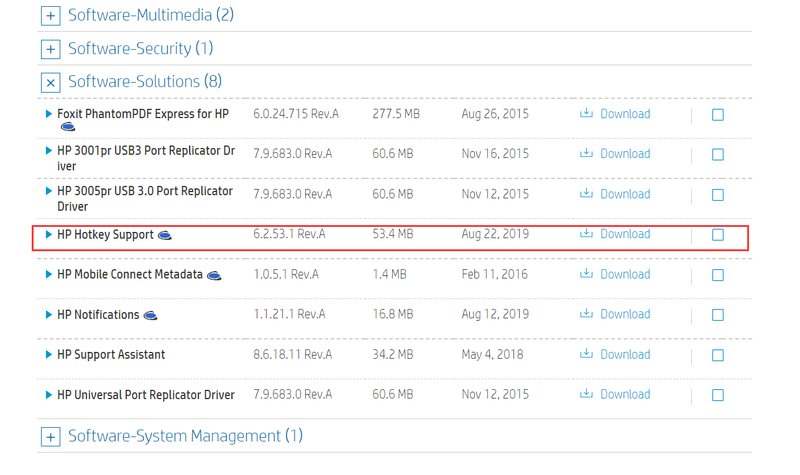Click version 6.0.24.715 Rev.A

pyautogui.click(x=296, y=114)
